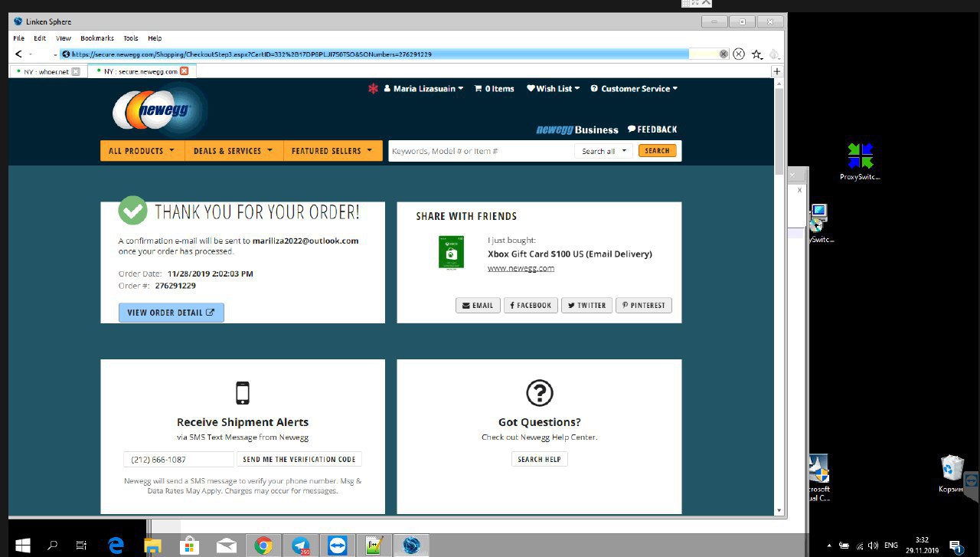Open the Help menu
This screenshot has width=980, height=557.
point(155,38)
